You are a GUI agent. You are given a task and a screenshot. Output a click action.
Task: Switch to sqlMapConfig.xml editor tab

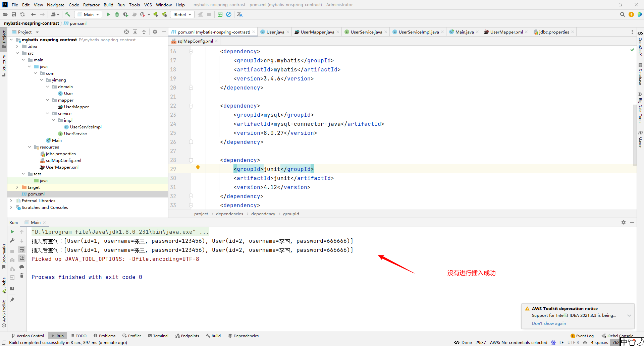click(x=195, y=41)
